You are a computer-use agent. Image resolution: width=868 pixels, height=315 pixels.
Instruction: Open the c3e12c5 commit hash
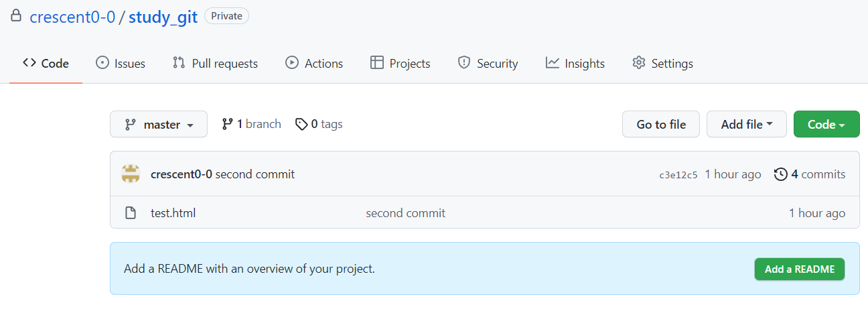pos(678,175)
